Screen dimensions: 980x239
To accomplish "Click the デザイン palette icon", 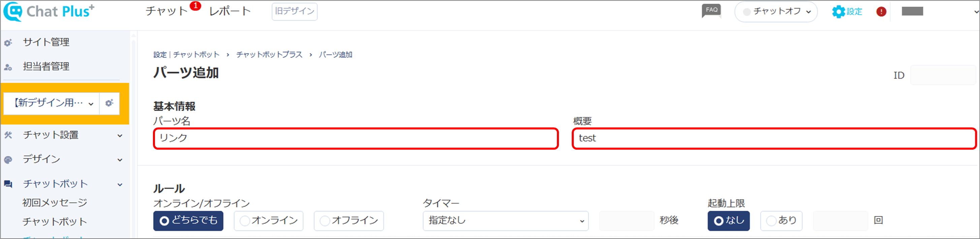I will pos(8,160).
